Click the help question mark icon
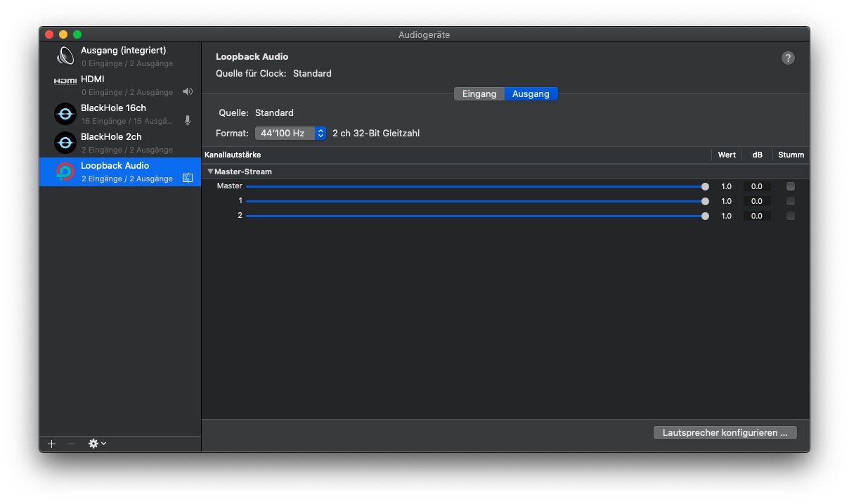Screen dimensions: 849x504 (x=788, y=58)
